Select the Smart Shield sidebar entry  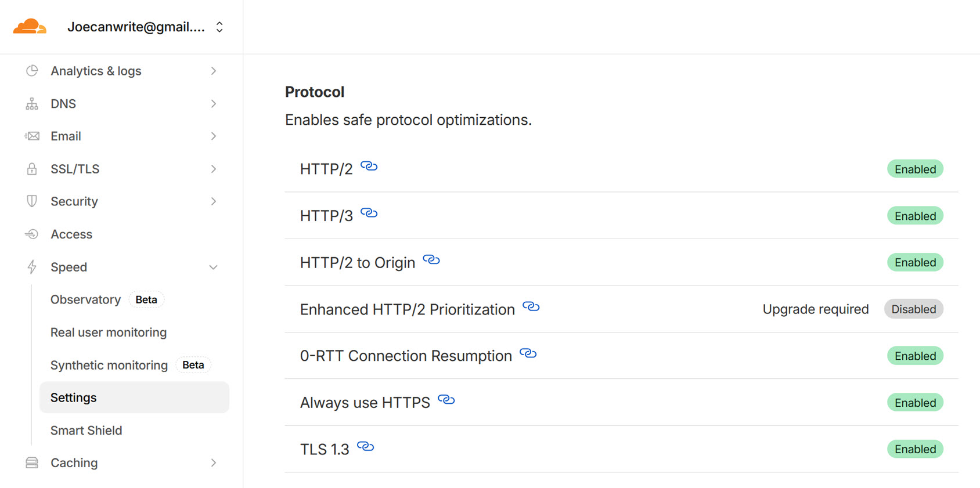coord(86,430)
